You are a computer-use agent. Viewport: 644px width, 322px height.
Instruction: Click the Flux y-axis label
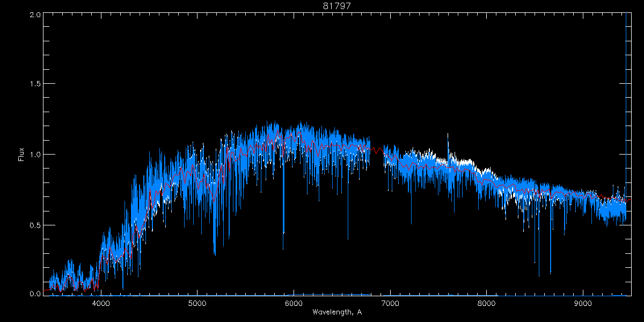(21, 154)
